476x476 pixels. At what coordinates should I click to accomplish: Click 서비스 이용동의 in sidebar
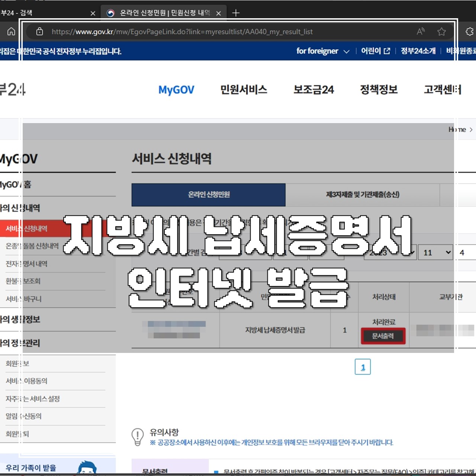point(26,381)
